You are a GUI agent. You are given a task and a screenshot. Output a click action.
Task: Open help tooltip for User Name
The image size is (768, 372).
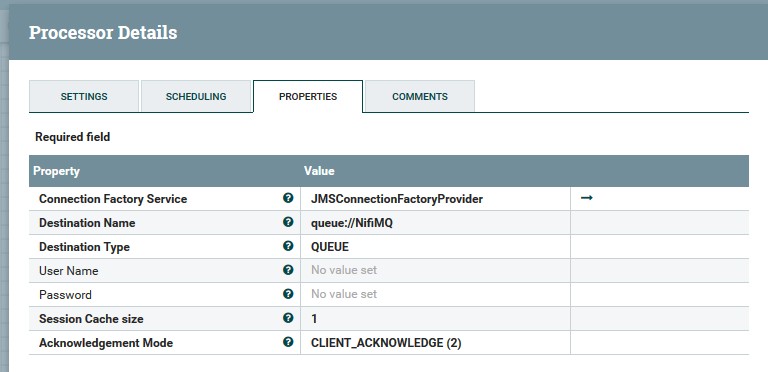(x=288, y=270)
